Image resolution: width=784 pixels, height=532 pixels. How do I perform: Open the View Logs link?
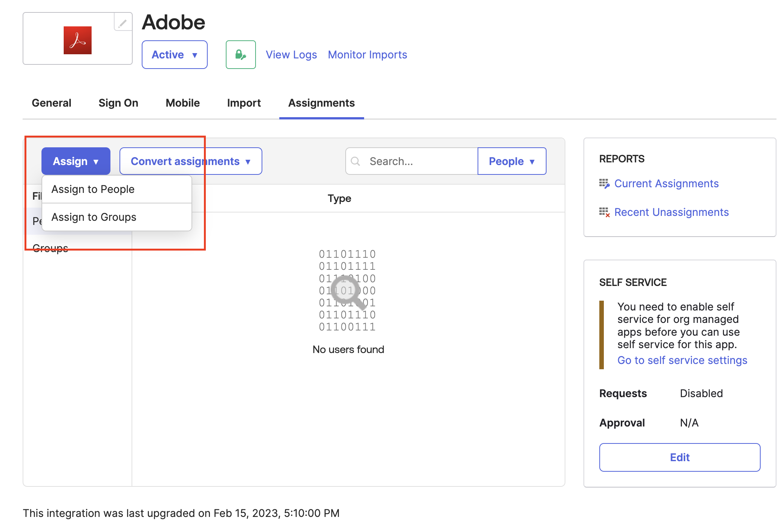point(291,55)
